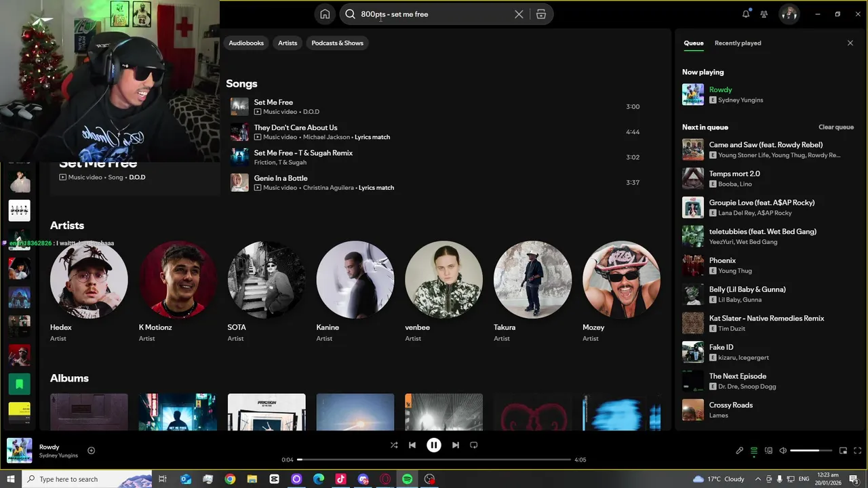The image size is (868, 488).
Task: Select Groupie Love in queue
Action: [768, 207]
